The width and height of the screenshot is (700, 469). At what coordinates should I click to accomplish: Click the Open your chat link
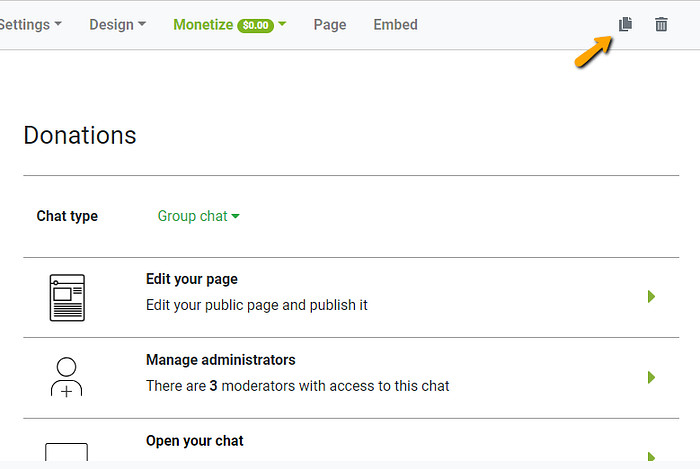(x=195, y=440)
